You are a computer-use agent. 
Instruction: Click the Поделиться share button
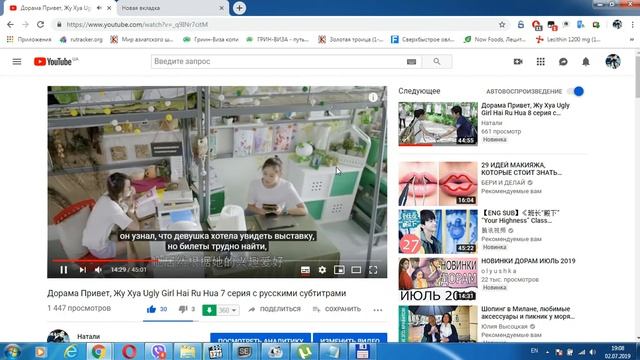click(275, 309)
